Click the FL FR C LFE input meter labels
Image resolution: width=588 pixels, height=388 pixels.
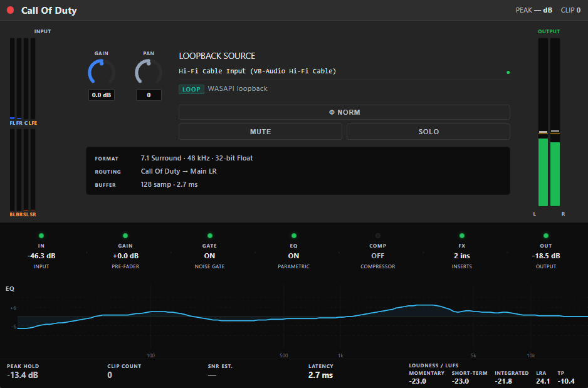[x=23, y=123]
